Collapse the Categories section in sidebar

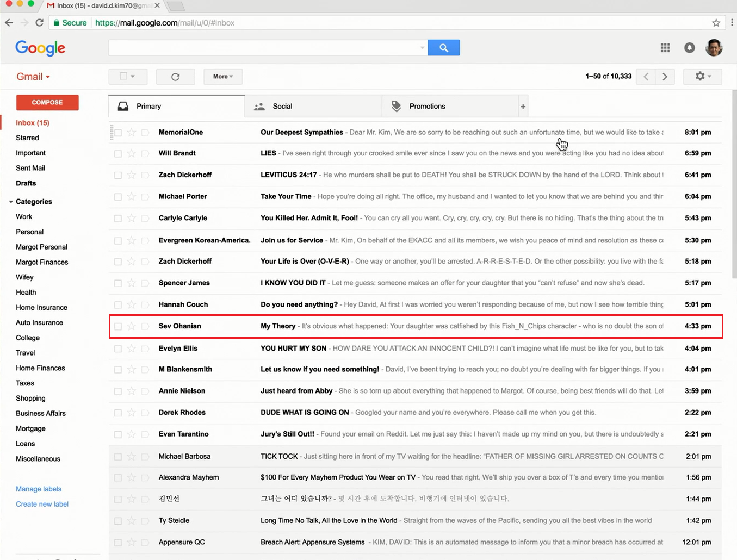[11, 202]
